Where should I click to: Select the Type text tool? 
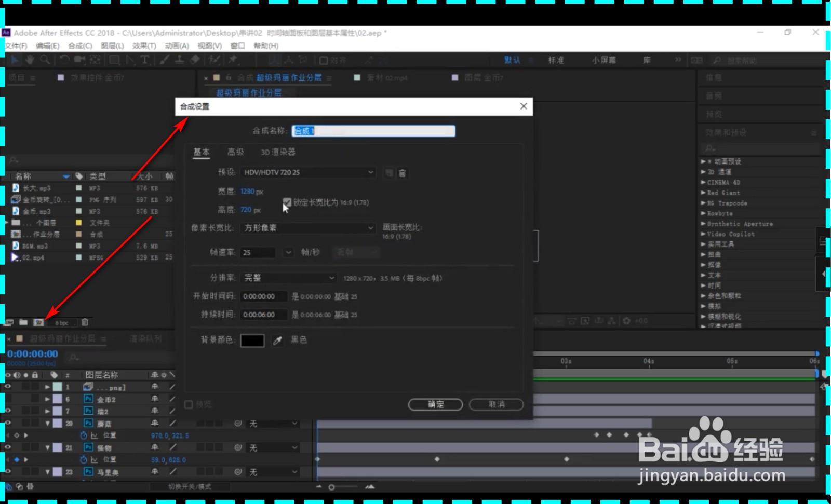click(x=145, y=60)
